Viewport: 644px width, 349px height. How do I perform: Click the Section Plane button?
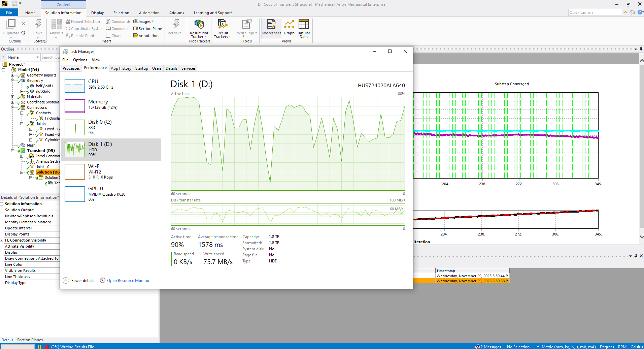click(x=147, y=29)
